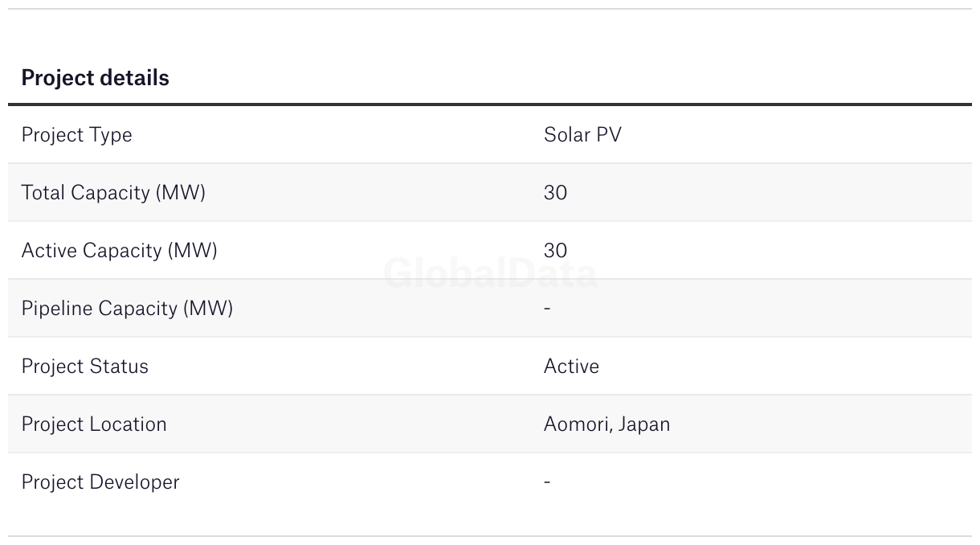Click the Project details heading
This screenshot has width=980, height=545.
(x=95, y=78)
